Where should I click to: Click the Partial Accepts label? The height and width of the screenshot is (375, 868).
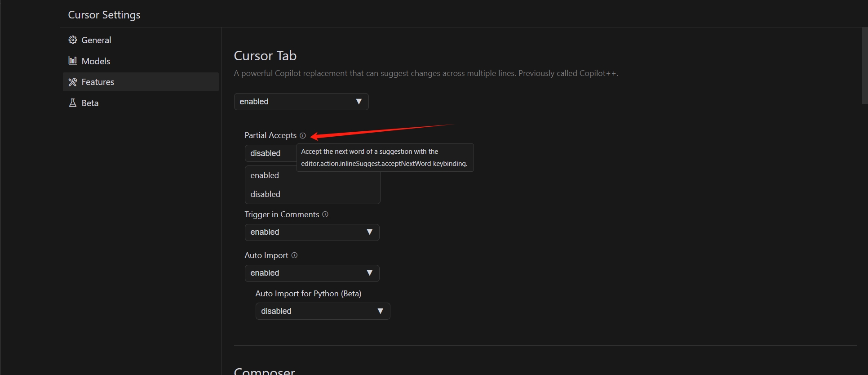coord(270,135)
